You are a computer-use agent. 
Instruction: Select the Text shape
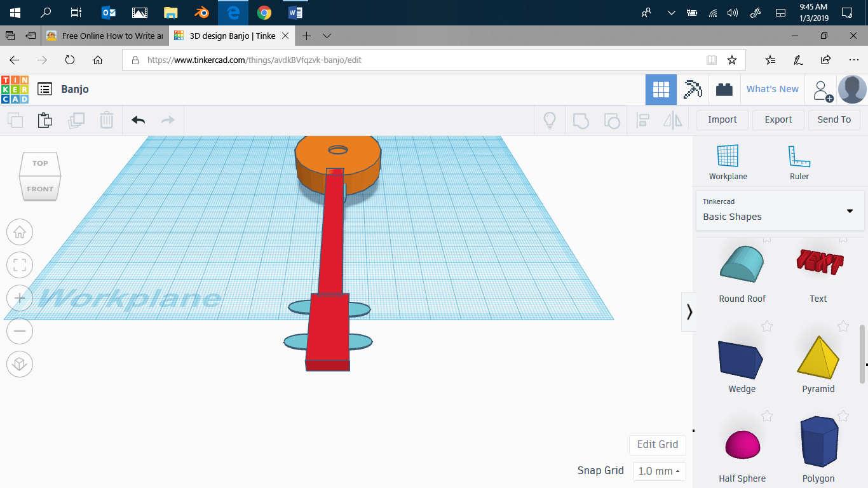click(818, 273)
